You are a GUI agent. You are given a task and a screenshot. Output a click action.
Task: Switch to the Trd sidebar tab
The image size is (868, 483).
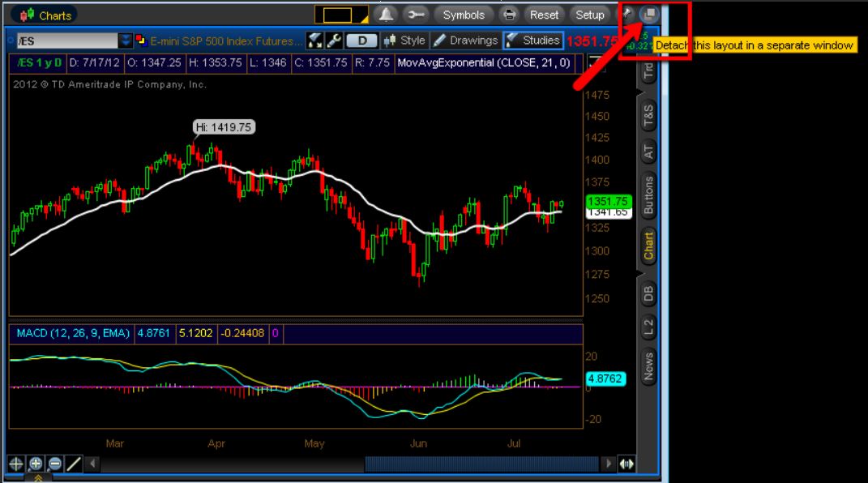pos(648,72)
